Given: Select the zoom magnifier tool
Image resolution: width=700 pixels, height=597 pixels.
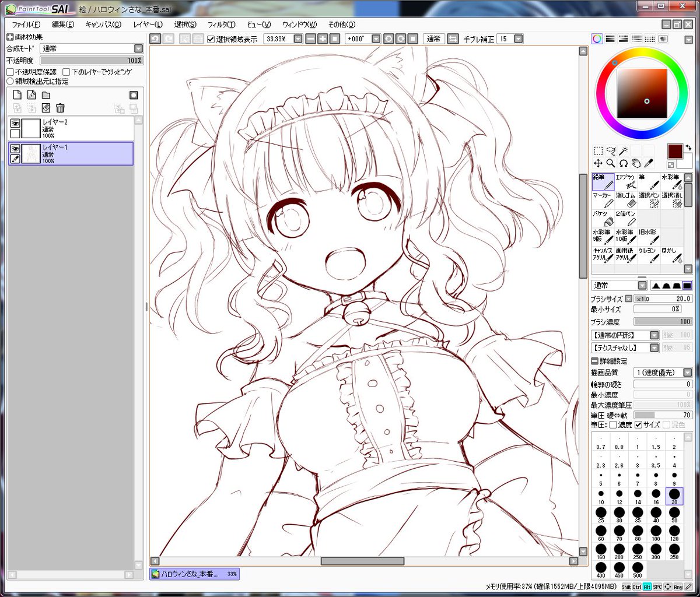Looking at the screenshot, I should tap(611, 163).
